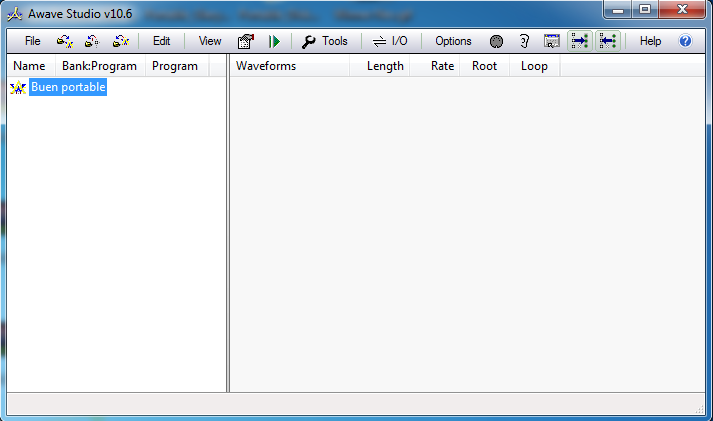Minimize the Awave Studio window
The height and width of the screenshot is (421, 713).
618,10
